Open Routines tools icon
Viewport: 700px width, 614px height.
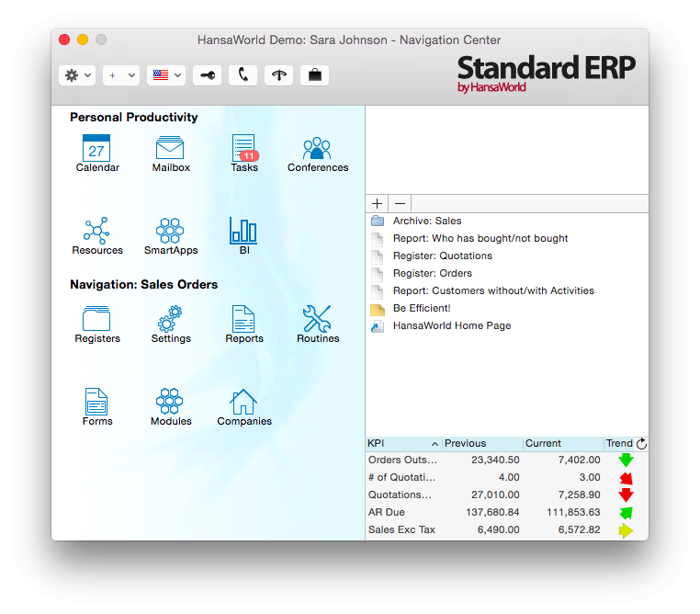click(x=318, y=324)
